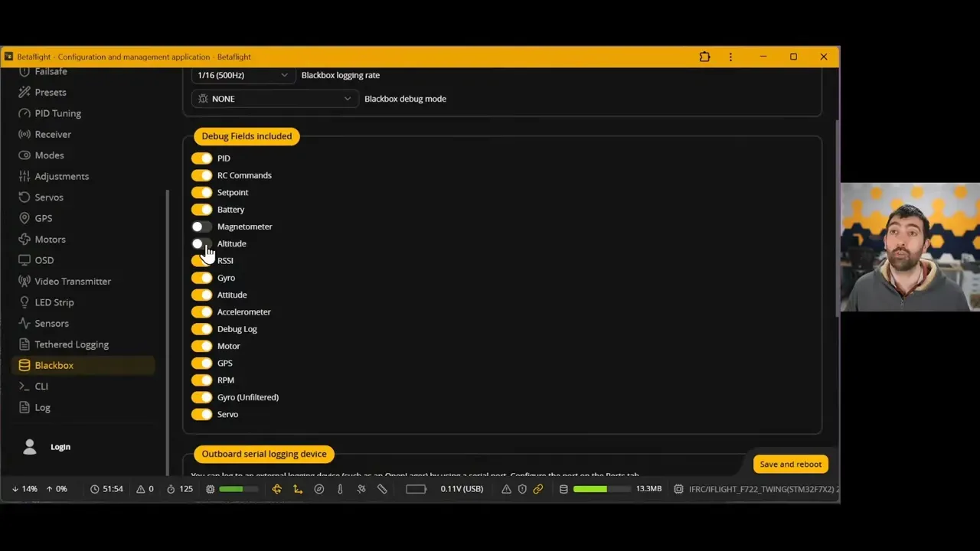Click Save and reboot button
This screenshot has width=980, height=551.
[790, 465]
